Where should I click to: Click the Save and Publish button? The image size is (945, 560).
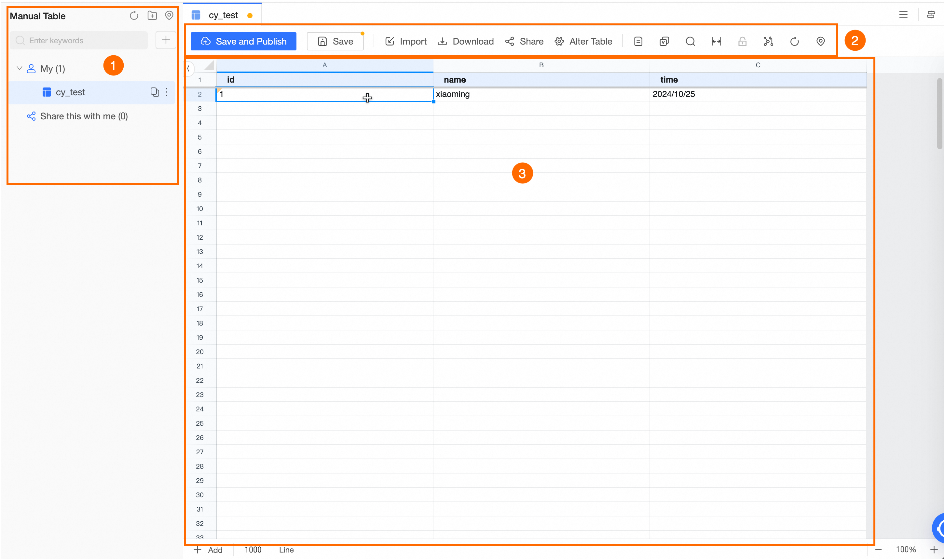point(243,41)
